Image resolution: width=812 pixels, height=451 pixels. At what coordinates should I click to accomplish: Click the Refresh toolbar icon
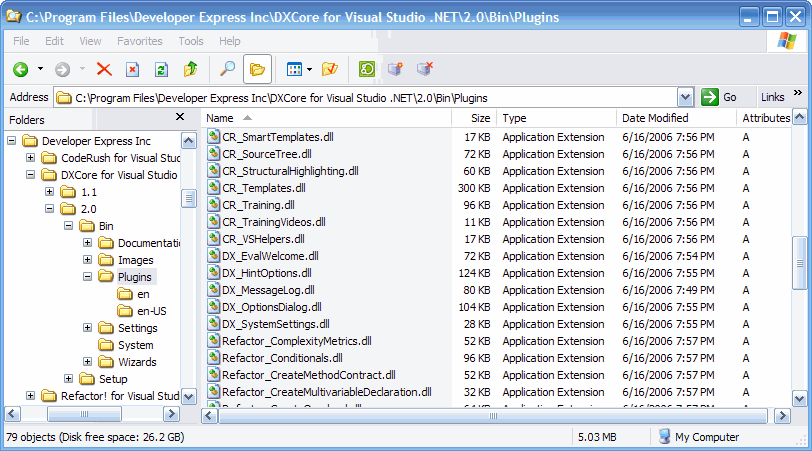tap(161, 69)
